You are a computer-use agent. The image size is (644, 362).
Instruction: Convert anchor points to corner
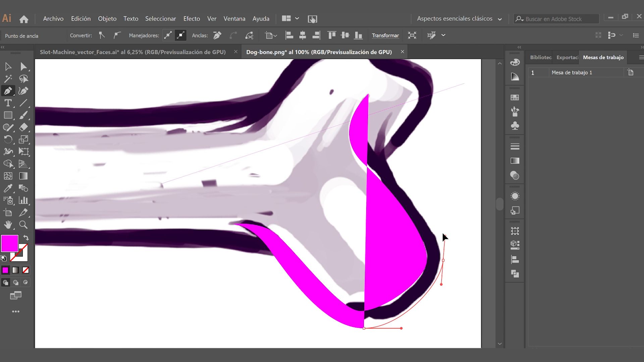coord(102,35)
